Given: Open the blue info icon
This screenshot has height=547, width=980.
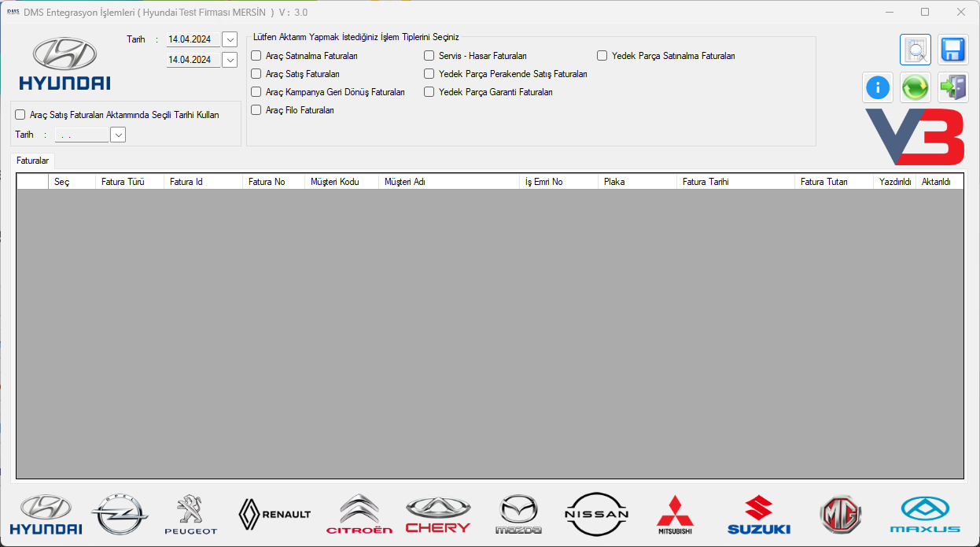Looking at the screenshot, I should coord(878,87).
